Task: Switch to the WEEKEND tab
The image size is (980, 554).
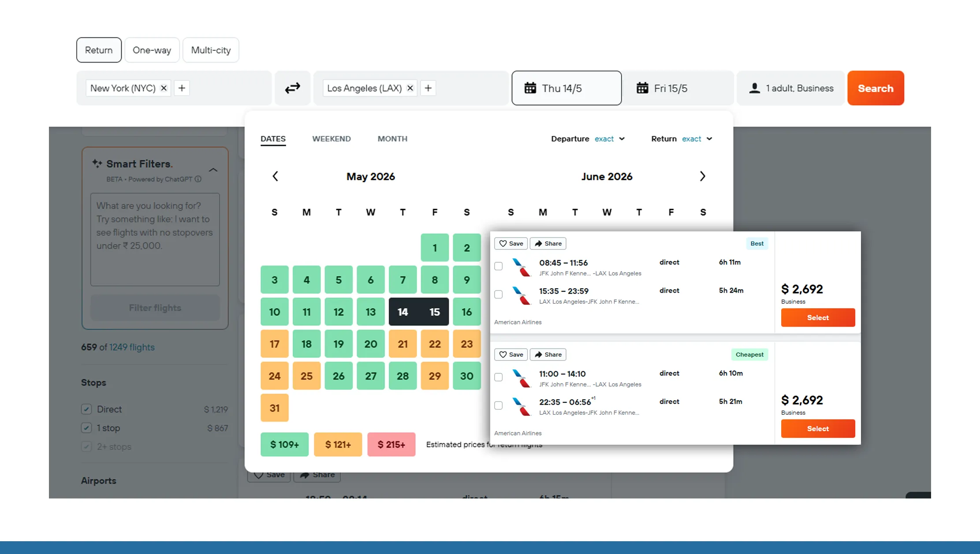Action: (x=331, y=139)
